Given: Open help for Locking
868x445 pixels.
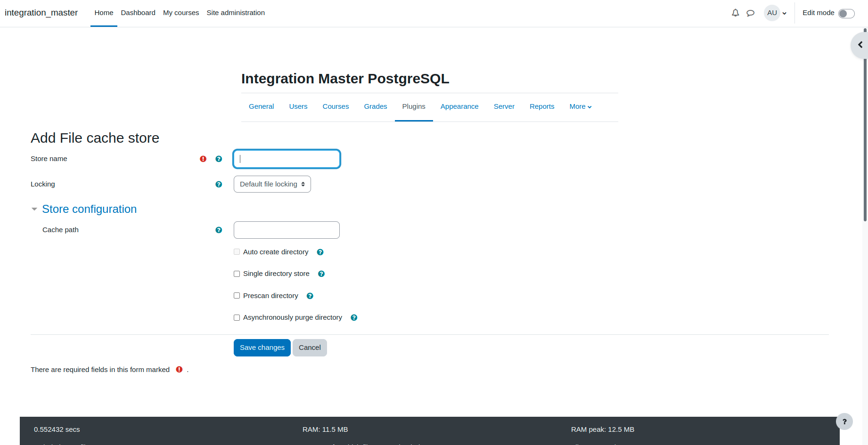Looking at the screenshot, I should 219,184.
